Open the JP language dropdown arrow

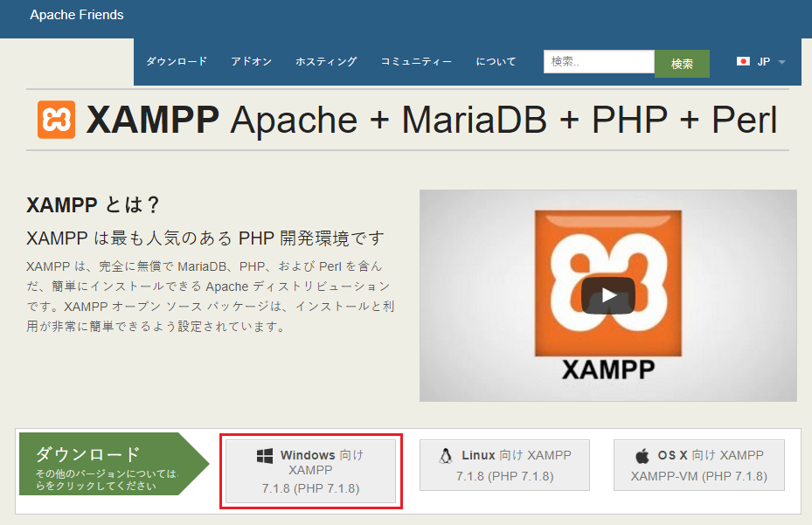[782, 62]
